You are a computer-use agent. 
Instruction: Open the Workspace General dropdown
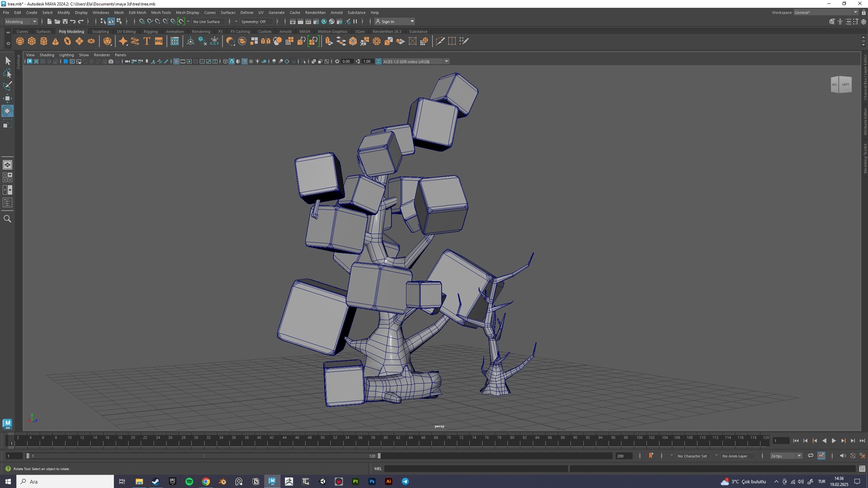pos(826,12)
